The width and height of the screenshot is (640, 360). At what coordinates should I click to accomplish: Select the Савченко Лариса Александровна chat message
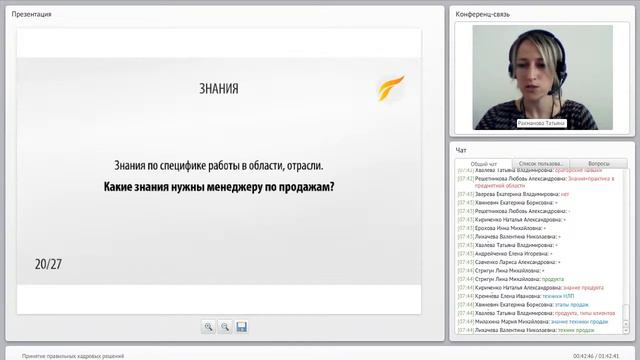(x=509, y=262)
